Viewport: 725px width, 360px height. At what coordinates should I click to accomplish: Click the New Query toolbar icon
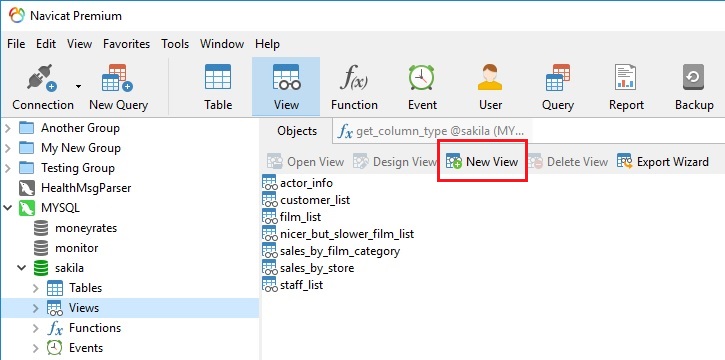click(x=117, y=78)
